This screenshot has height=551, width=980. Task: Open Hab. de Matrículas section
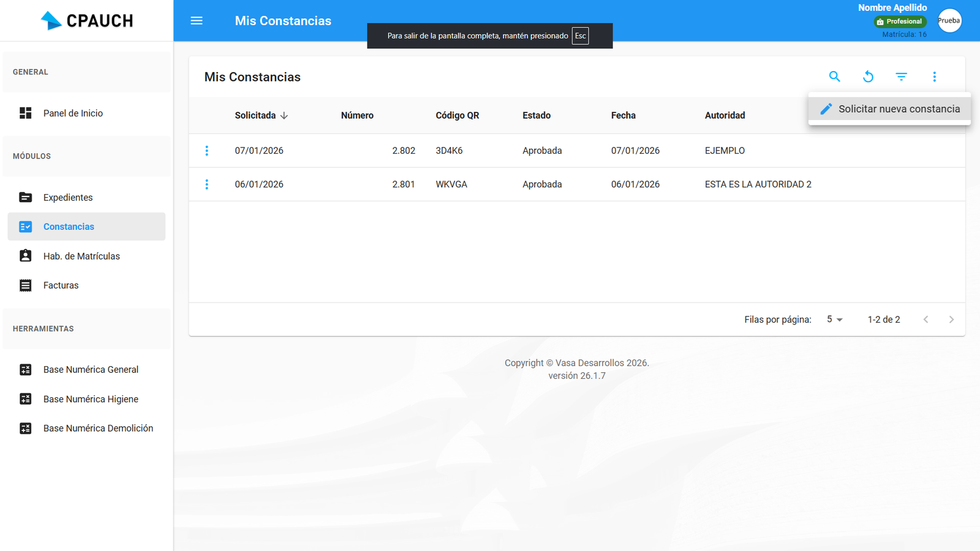(81, 257)
